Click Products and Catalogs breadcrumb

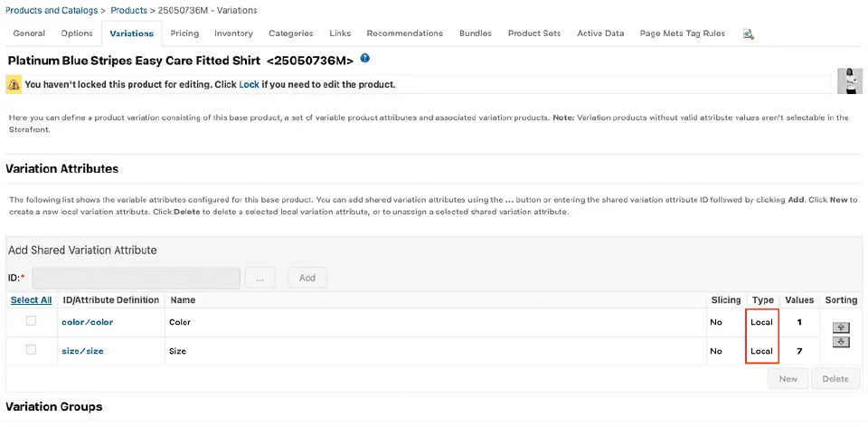52,10
